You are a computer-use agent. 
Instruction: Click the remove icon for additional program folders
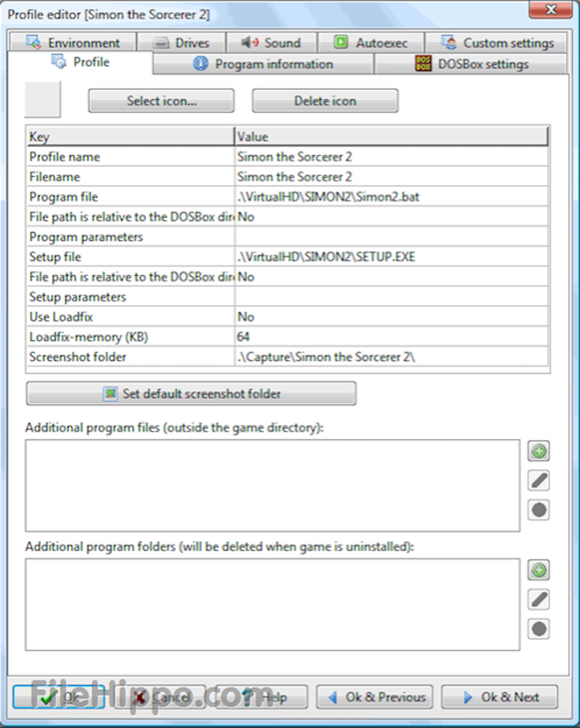coord(538,629)
